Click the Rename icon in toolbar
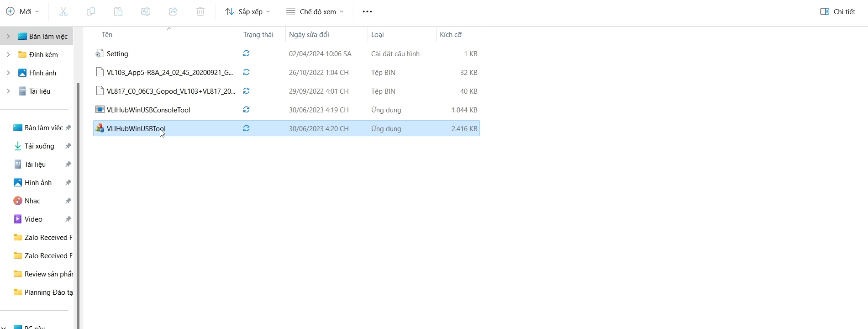Image resolution: width=868 pixels, height=329 pixels. (x=146, y=11)
